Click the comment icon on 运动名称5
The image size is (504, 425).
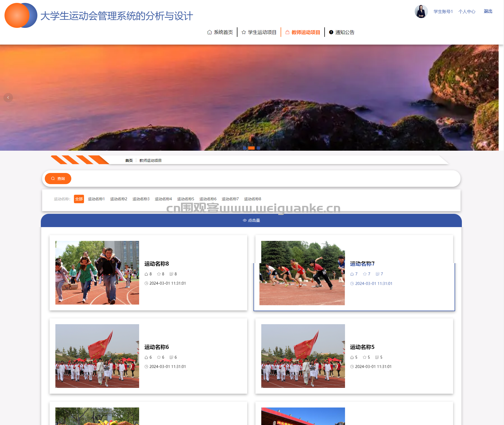[377, 357]
